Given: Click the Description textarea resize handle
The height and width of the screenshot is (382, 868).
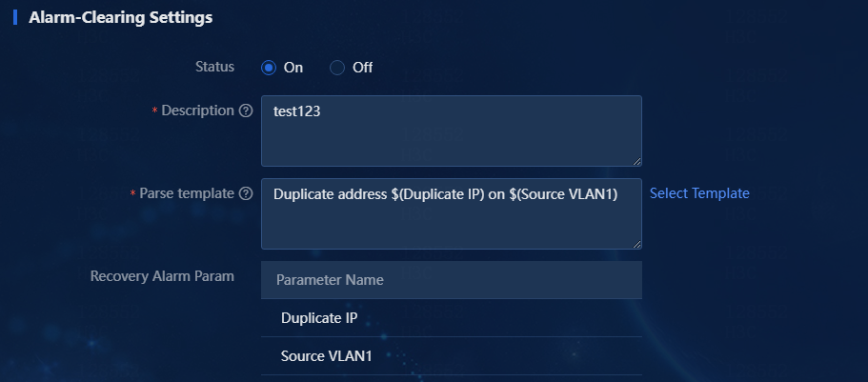Looking at the screenshot, I should click(x=637, y=161).
